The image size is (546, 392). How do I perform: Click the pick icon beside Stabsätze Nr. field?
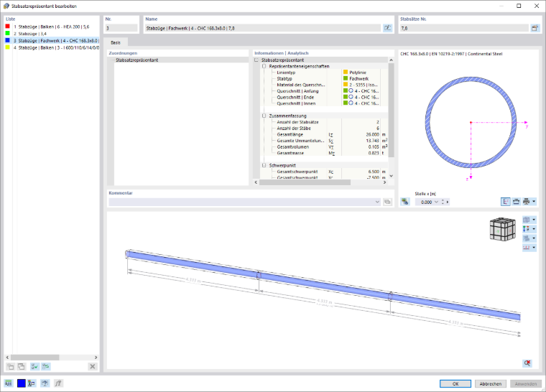click(x=535, y=28)
